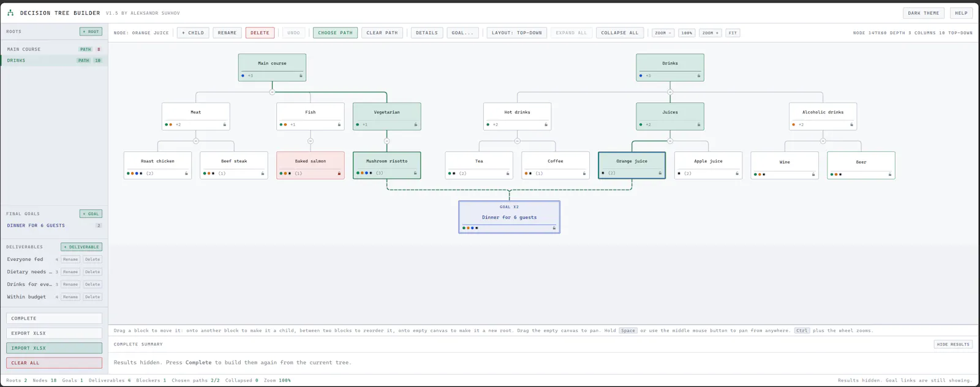Switch to Dark Theme
The image size is (980, 387).
tap(924, 13)
